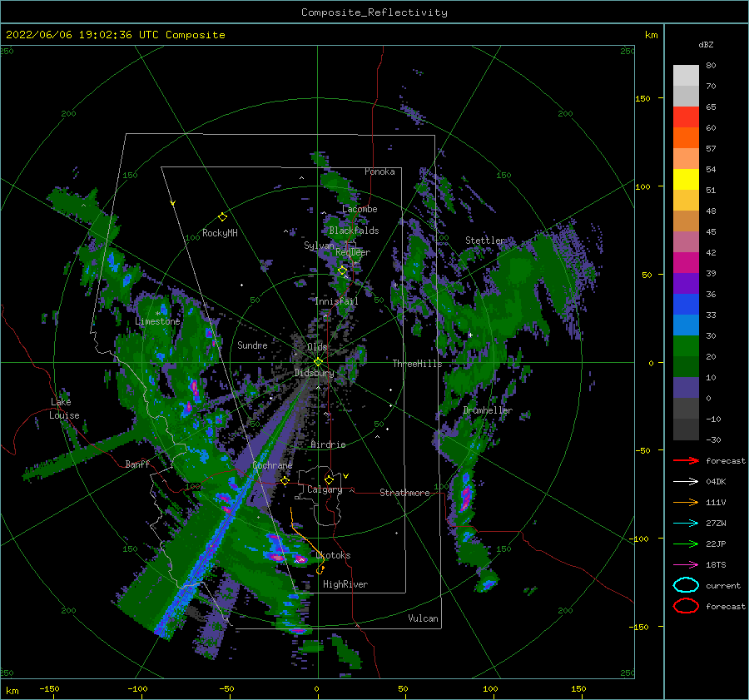Click the white plus marker near ThreeHills

click(470, 335)
